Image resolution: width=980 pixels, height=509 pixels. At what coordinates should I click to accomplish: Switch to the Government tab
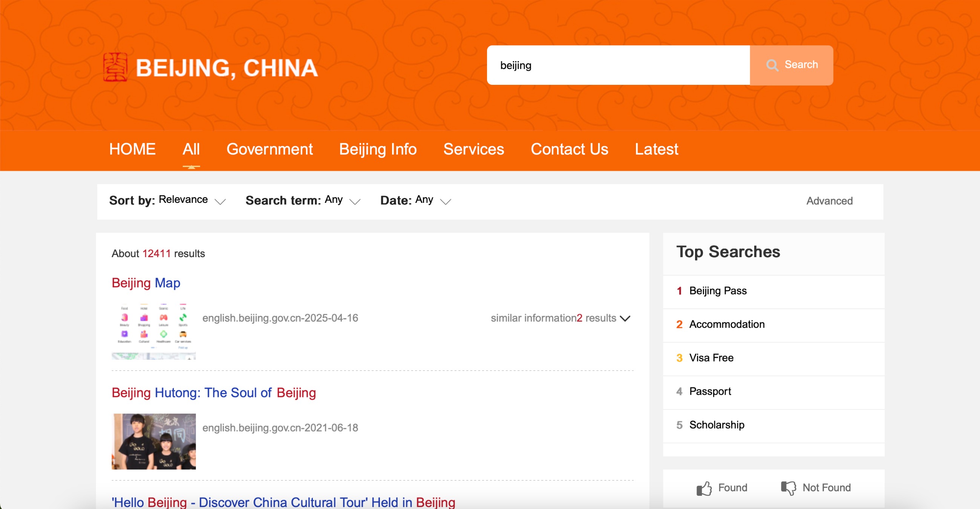(269, 149)
